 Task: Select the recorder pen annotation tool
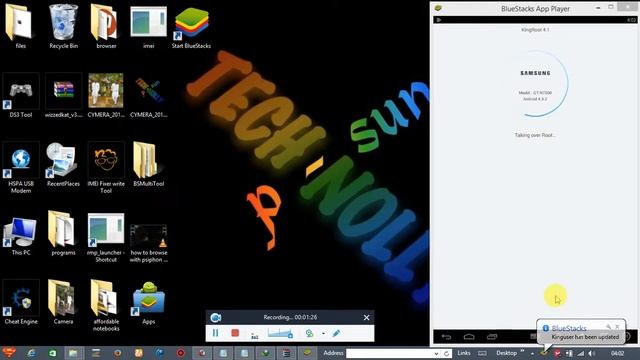pyautogui.click(x=336, y=333)
